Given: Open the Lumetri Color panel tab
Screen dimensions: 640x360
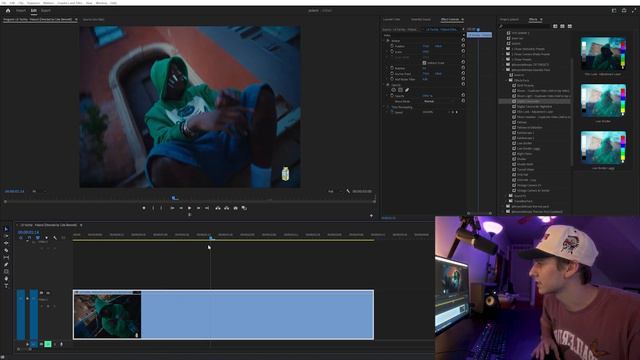Looking at the screenshot, I should (x=391, y=19).
